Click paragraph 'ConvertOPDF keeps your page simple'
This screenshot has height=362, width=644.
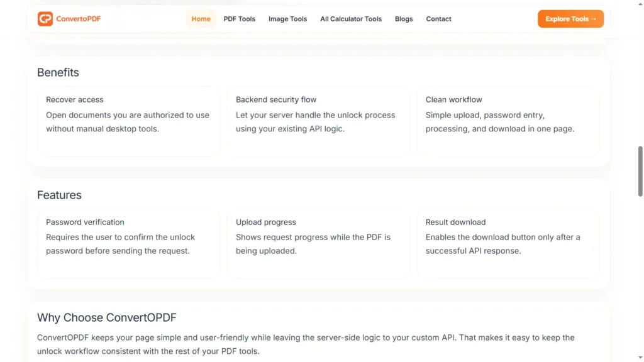(x=306, y=344)
